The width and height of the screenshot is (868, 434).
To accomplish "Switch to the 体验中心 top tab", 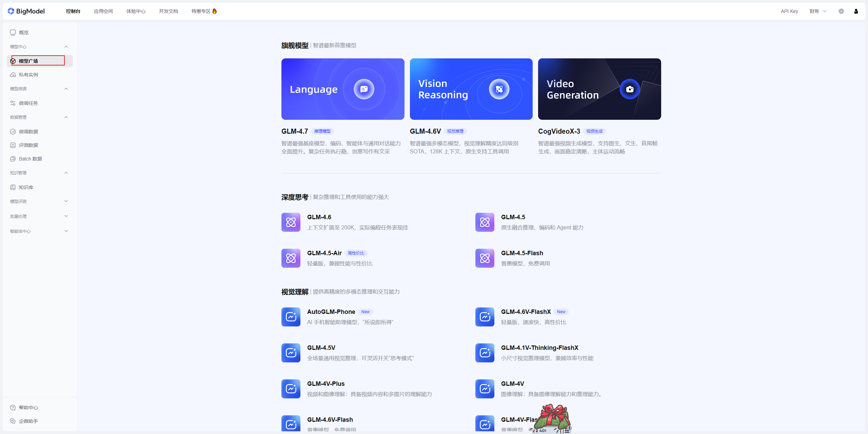I will [x=136, y=11].
